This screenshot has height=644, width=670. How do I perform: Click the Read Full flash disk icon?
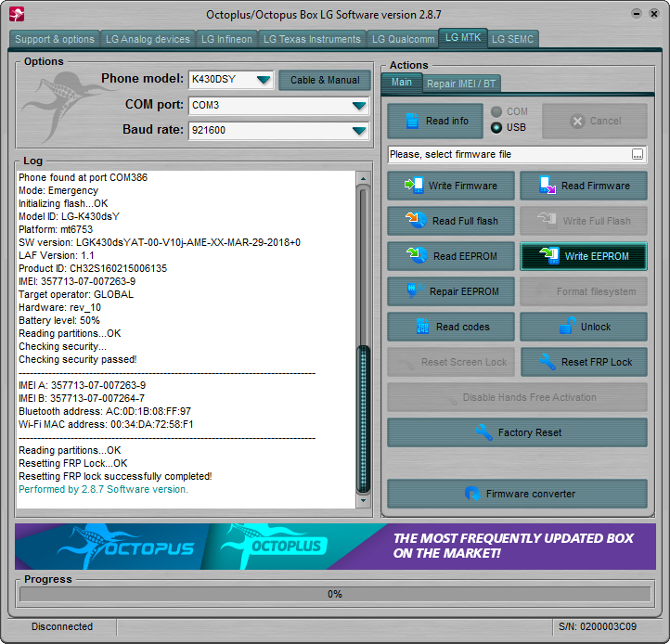(416, 220)
